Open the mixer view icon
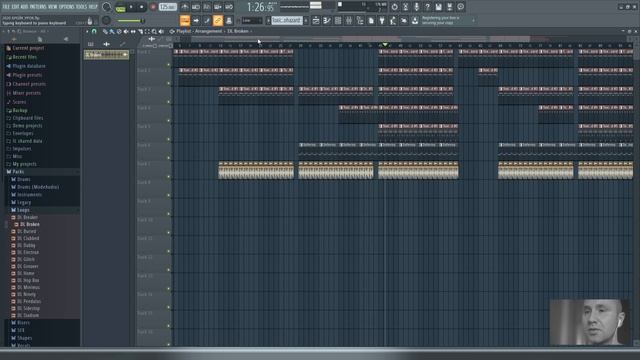640x360 pixels. [349, 20]
